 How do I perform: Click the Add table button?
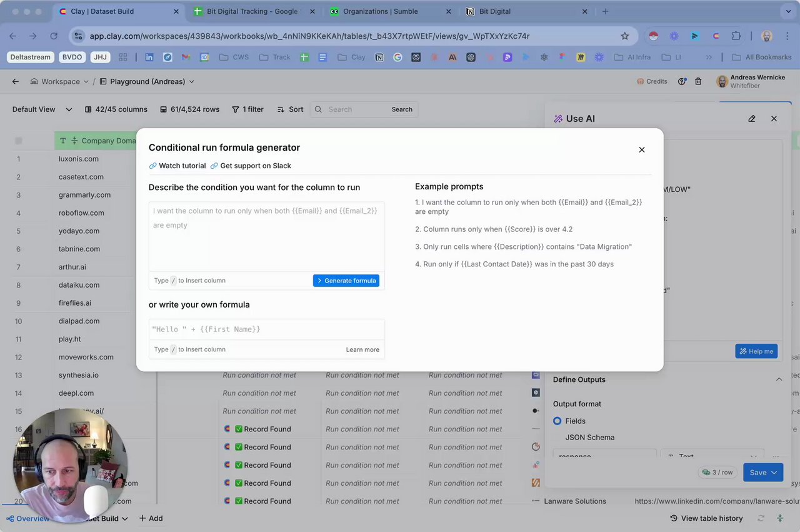click(x=151, y=518)
